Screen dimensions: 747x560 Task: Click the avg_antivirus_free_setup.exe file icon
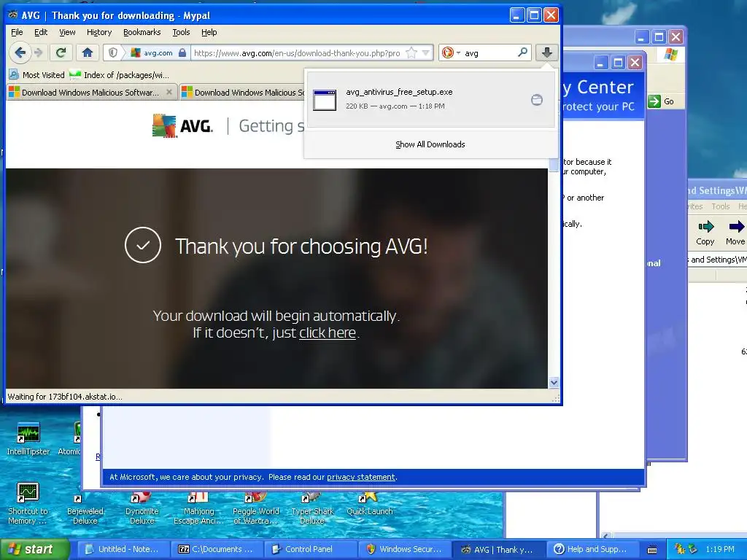(325, 100)
